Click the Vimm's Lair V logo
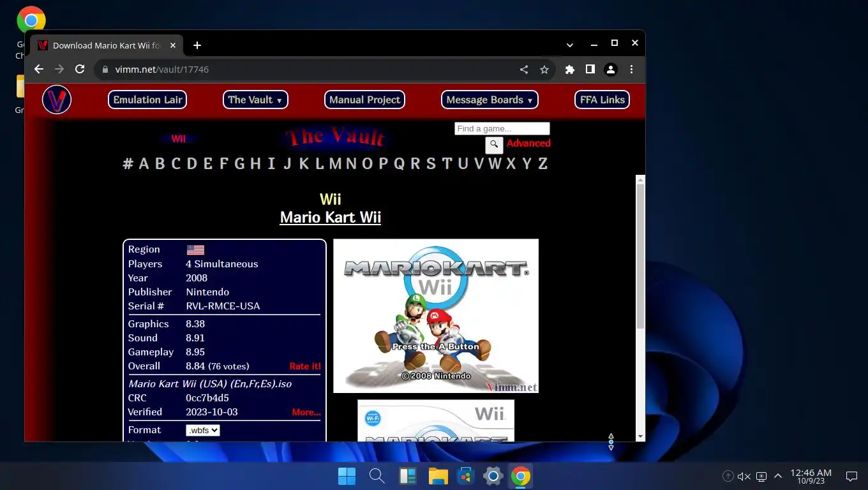Image resolution: width=868 pixels, height=490 pixels. coord(57,100)
